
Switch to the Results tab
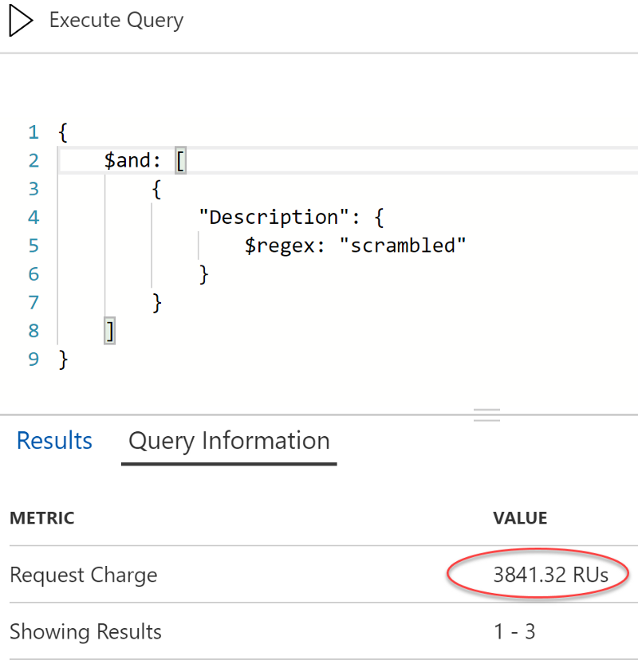(x=53, y=441)
